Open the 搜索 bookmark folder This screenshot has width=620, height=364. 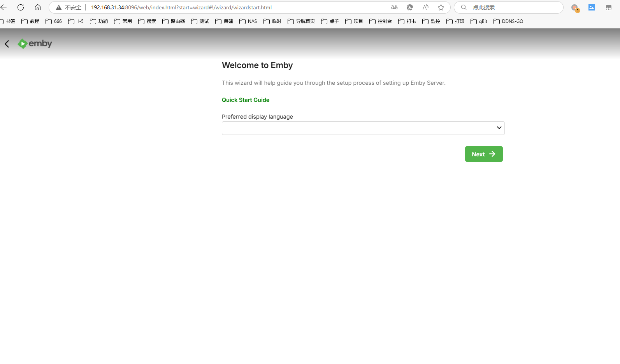pyautogui.click(x=147, y=21)
